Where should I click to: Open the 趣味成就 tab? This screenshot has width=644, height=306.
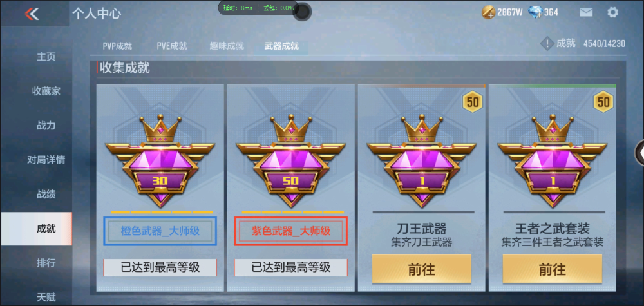tap(227, 46)
